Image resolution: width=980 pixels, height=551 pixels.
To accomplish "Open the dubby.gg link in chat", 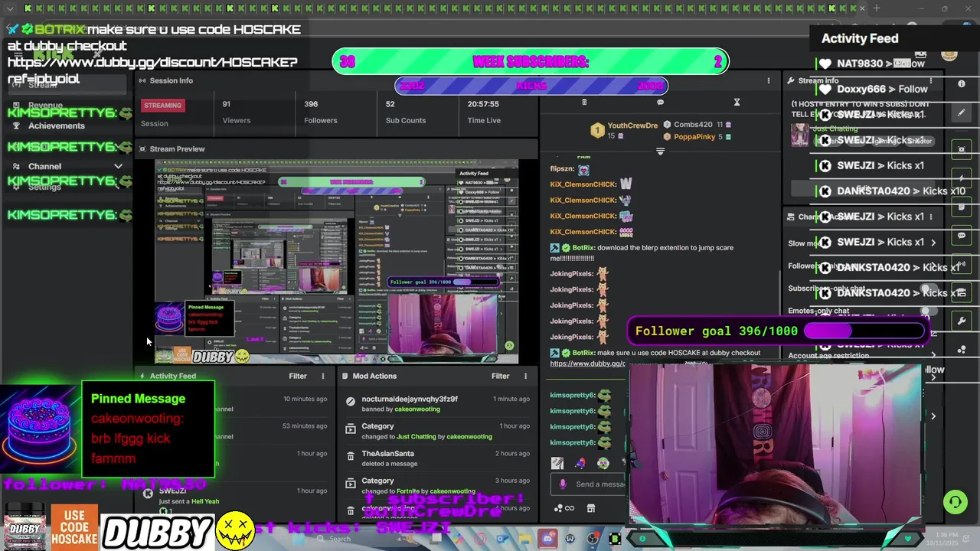I will pos(587,364).
